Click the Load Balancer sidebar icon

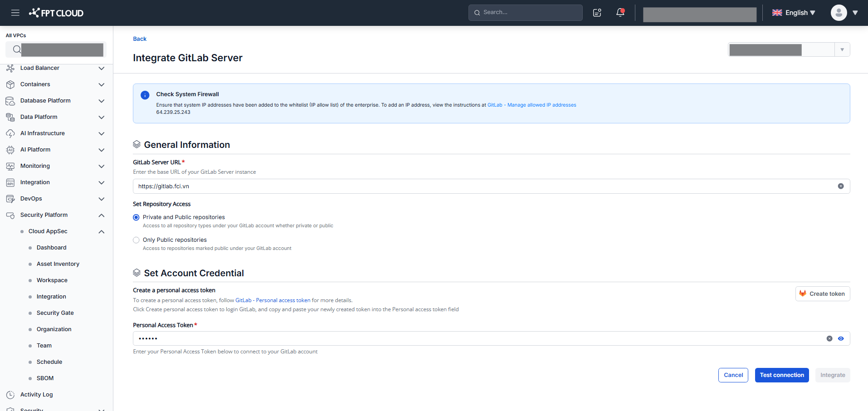click(10, 68)
